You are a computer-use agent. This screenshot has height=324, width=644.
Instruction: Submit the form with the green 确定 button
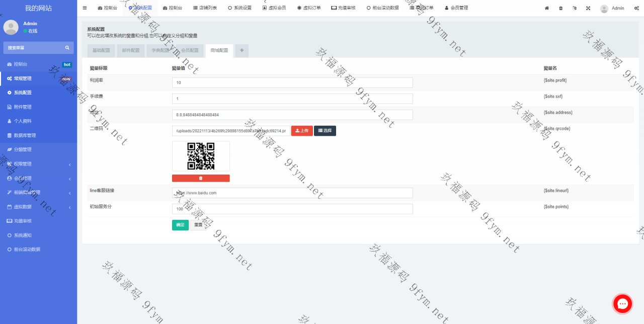(x=180, y=225)
